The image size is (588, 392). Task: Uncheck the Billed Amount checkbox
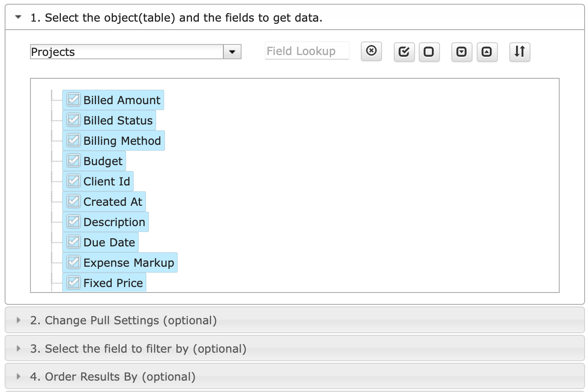pos(74,99)
